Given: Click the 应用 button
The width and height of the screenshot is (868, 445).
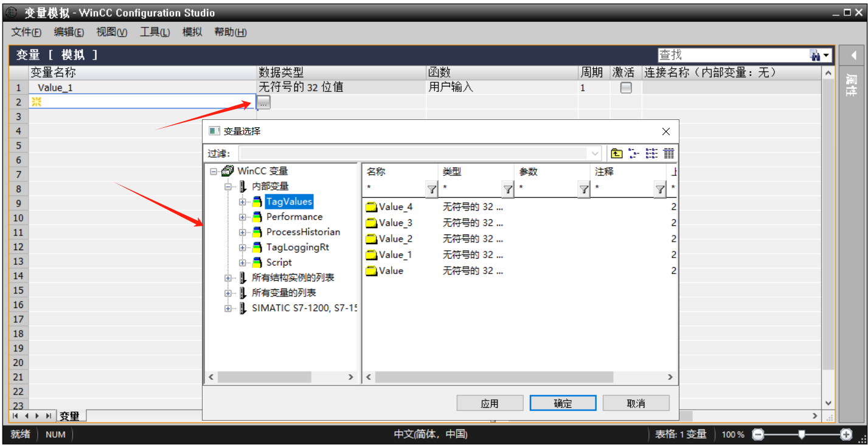Looking at the screenshot, I should click(x=490, y=404).
